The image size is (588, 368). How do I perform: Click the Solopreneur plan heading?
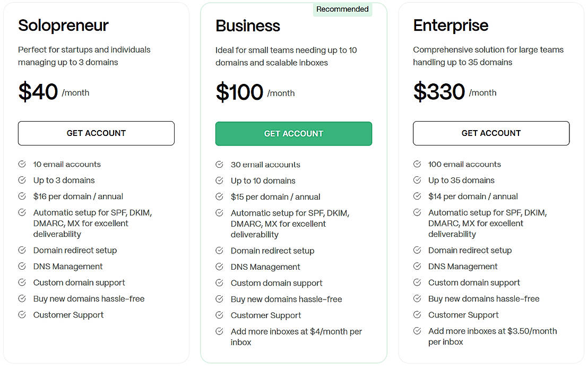point(63,25)
